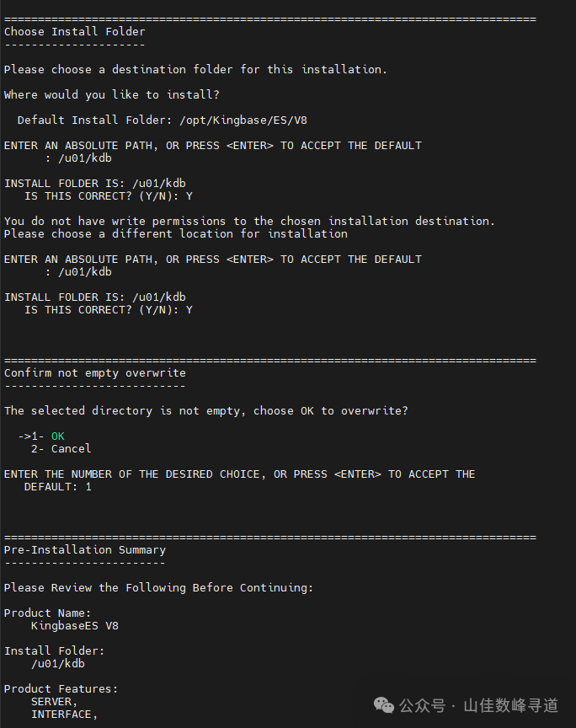Click the 'You do not have write permissions' message
576x728 pixels.
pos(249,221)
